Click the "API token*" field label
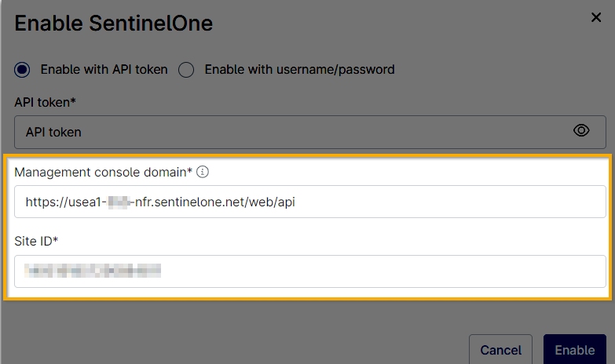This screenshot has height=364, width=615. coord(44,102)
